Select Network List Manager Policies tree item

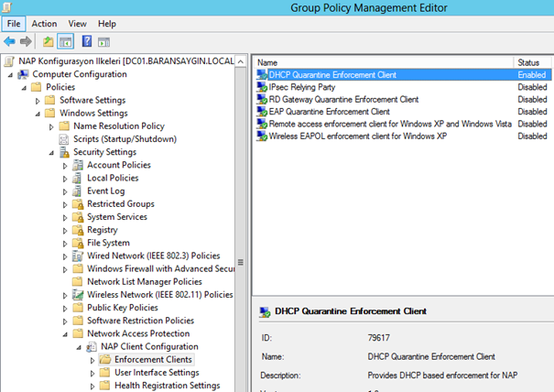point(145,282)
